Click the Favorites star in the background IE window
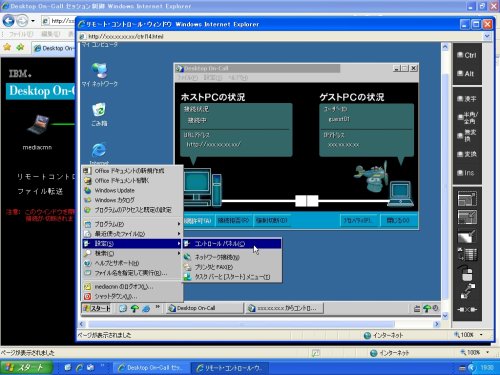Viewport: 500px width, 375px height. coord(7,47)
